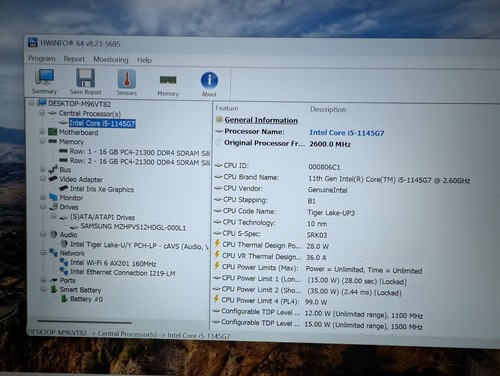Click the Description column header
500x376 pixels.
[328, 109]
